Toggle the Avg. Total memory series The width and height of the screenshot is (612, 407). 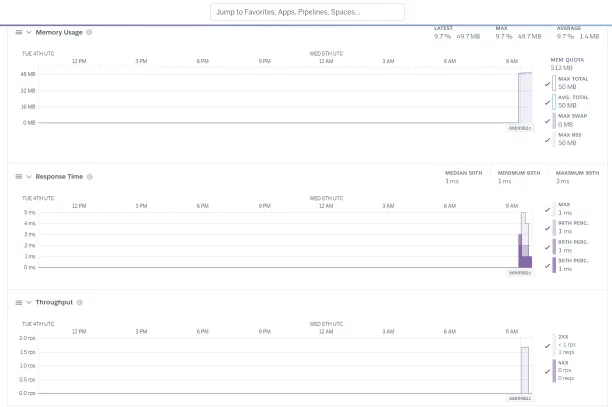547,103
